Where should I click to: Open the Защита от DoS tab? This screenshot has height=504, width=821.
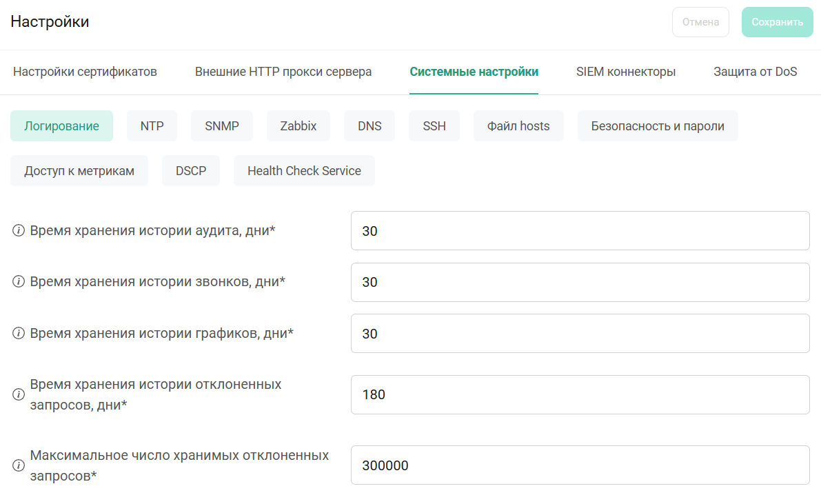click(x=755, y=72)
